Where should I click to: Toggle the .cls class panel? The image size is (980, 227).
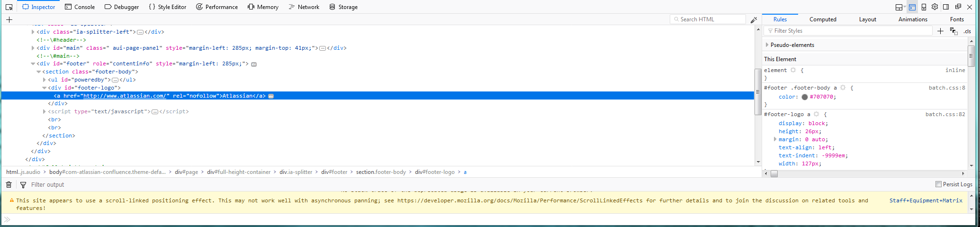967,31
